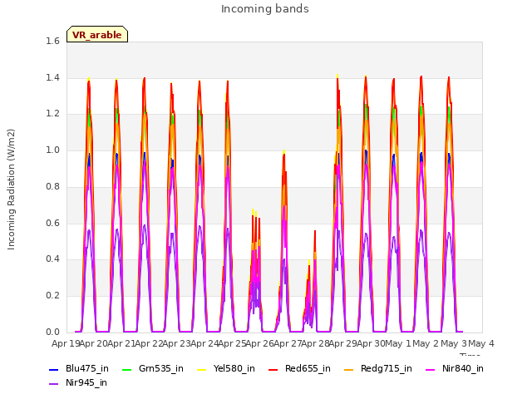
Task: Select the Grn535_in legend label
Action: point(160,369)
